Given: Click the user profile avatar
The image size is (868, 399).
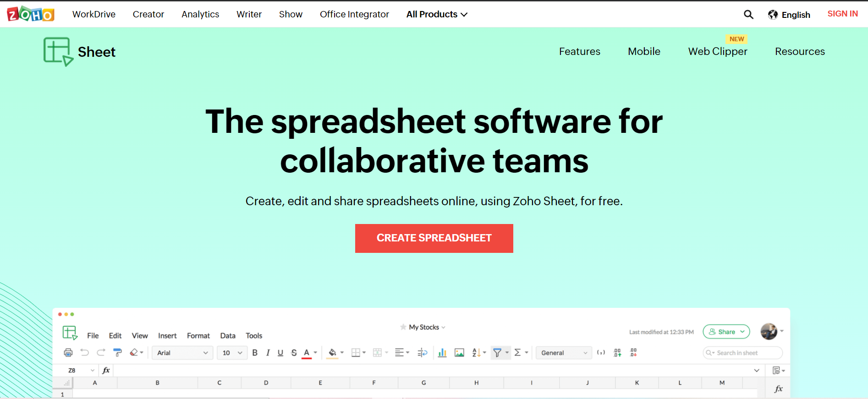Looking at the screenshot, I should [769, 331].
